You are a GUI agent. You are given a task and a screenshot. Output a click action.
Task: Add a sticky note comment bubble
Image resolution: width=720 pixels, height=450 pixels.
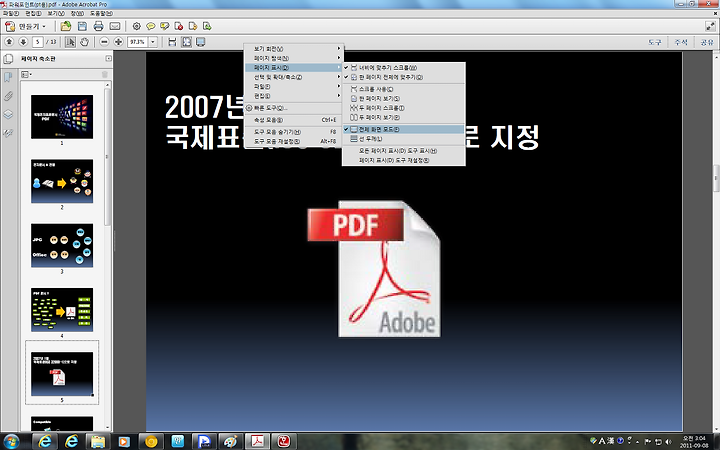pyautogui.click(x=151, y=26)
